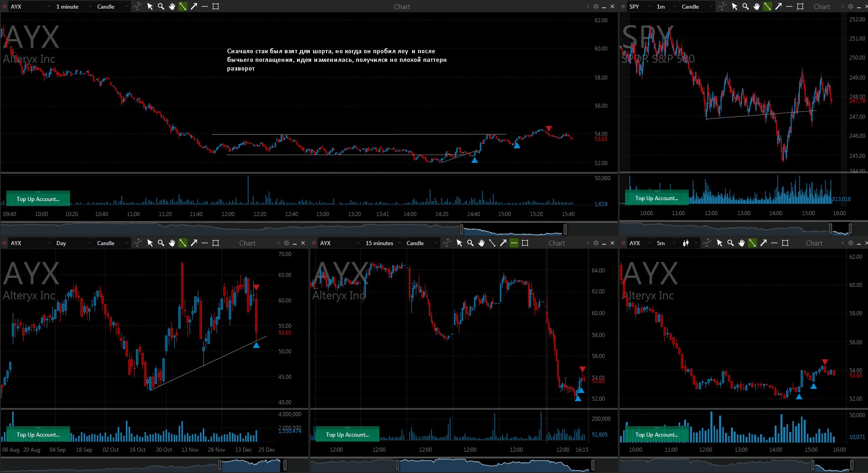The image size is (868, 473).
Task: Click range slider left handle under AYX 15 minutes chart
Action: click(x=398, y=465)
